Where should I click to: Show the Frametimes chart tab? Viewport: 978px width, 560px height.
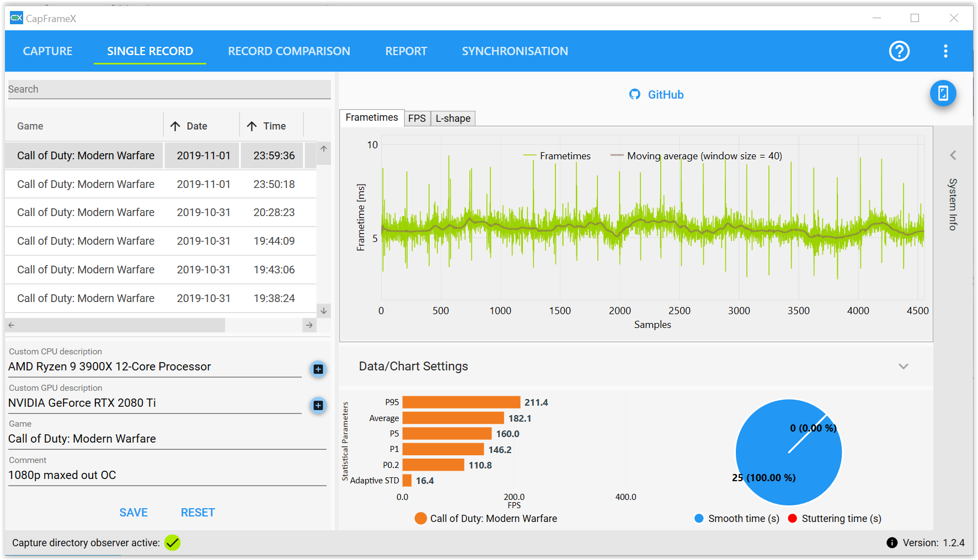(x=372, y=117)
